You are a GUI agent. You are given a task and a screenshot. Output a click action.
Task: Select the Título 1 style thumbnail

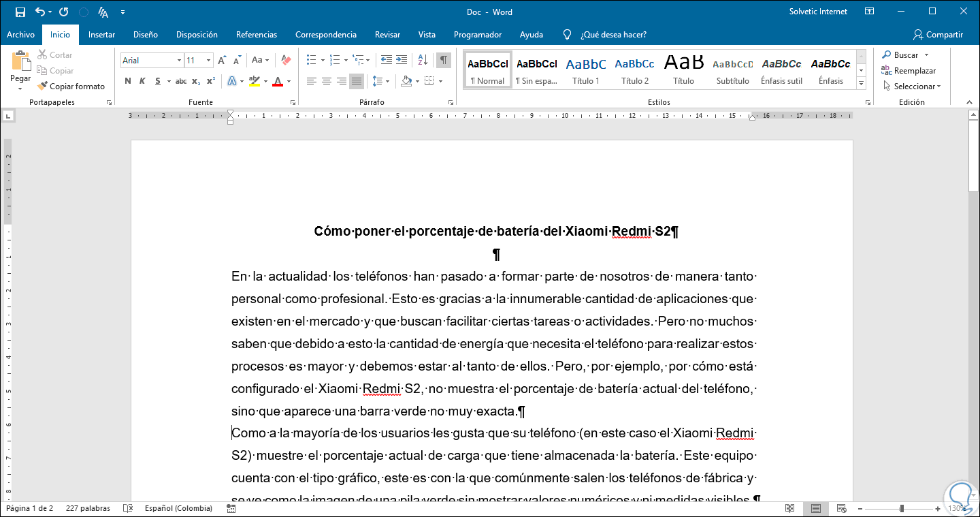tap(585, 70)
